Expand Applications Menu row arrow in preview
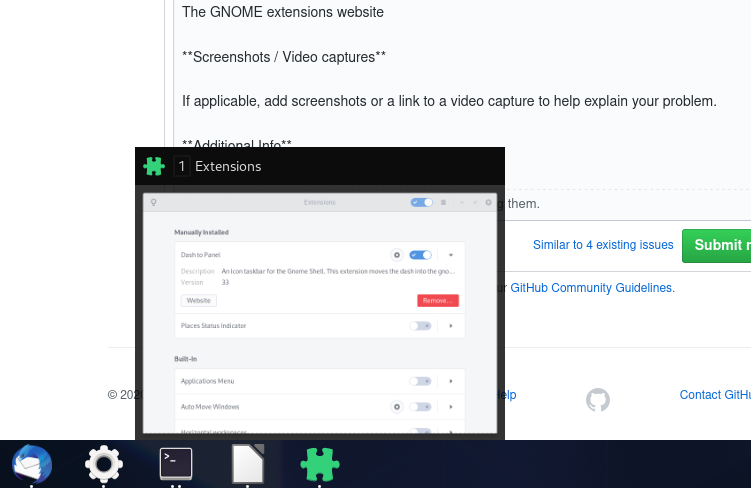The height and width of the screenshot is (488, 751). (451, 381)
